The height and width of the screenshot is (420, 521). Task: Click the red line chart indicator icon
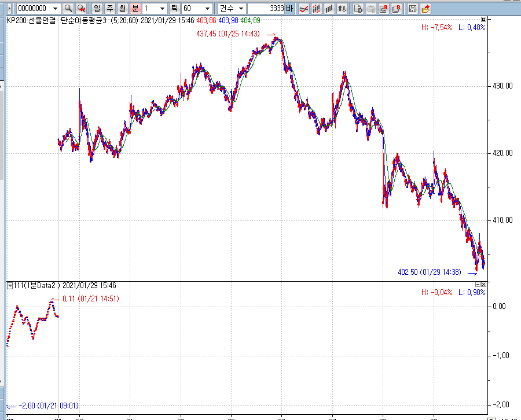303,9
